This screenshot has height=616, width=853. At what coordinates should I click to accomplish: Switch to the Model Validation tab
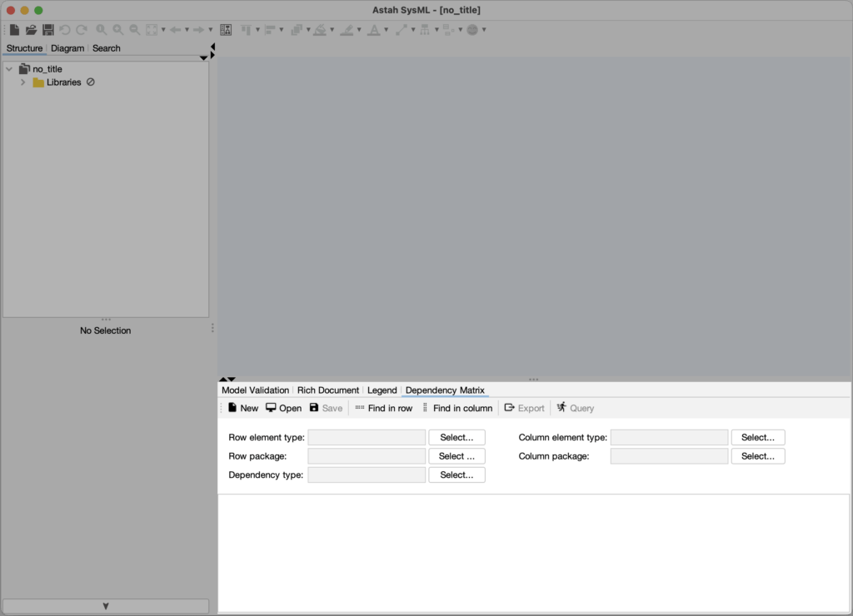tap(254, 390)
